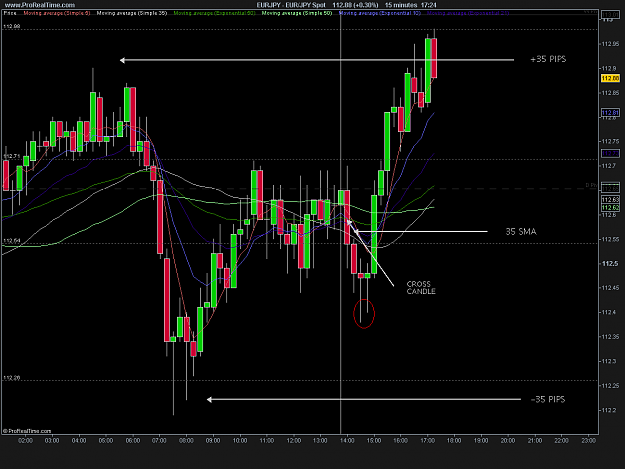Click the blue 112.81 moving average price tag
The image size is (625, 469).
(x=610, y=113)
